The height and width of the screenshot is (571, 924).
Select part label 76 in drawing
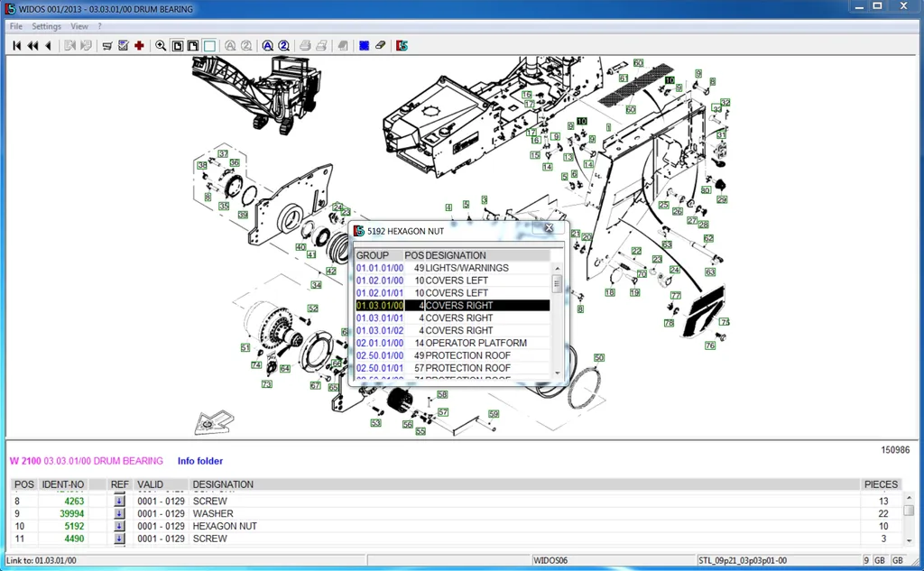710,345
